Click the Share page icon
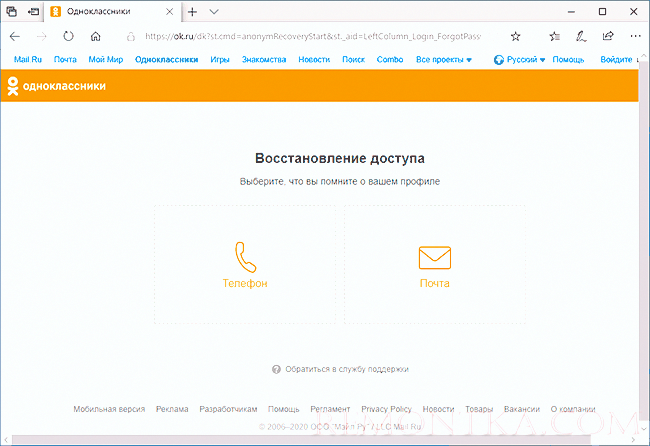This screenshot has height=446, width=650. pyautogui.click(x=608, y=36)
